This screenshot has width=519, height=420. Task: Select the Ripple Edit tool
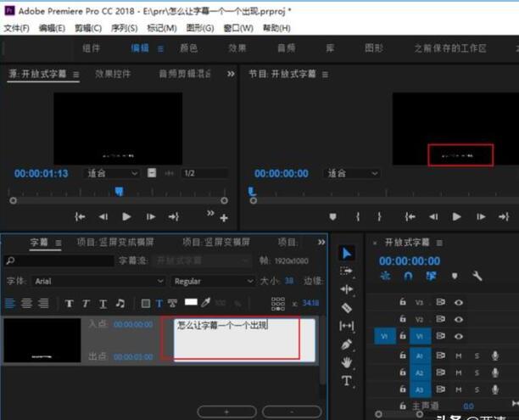click(x=347, y=289)
